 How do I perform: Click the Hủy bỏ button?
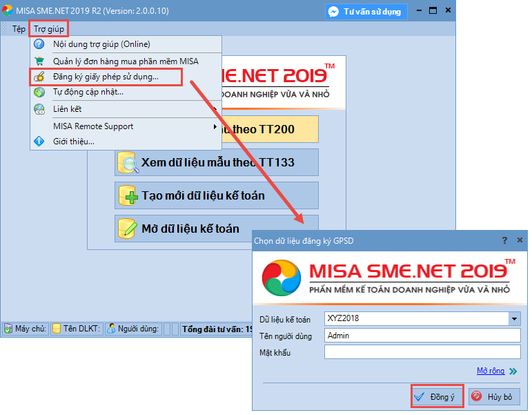click(x=494, y=396)
